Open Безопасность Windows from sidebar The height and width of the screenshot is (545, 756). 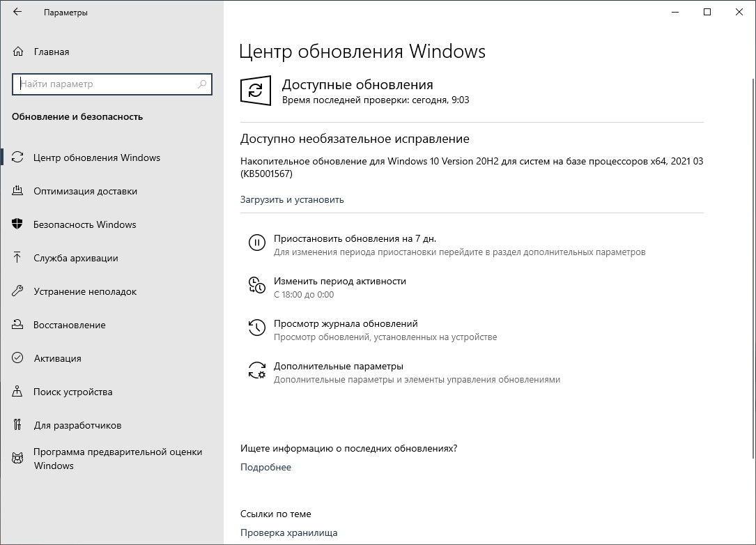point(84,224)
